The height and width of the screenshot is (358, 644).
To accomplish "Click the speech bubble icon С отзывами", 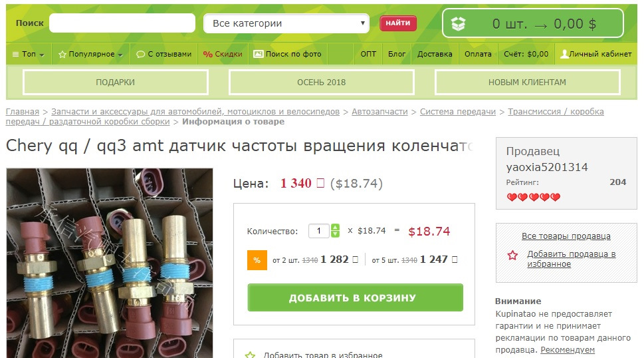I will [x=140, y=55].
